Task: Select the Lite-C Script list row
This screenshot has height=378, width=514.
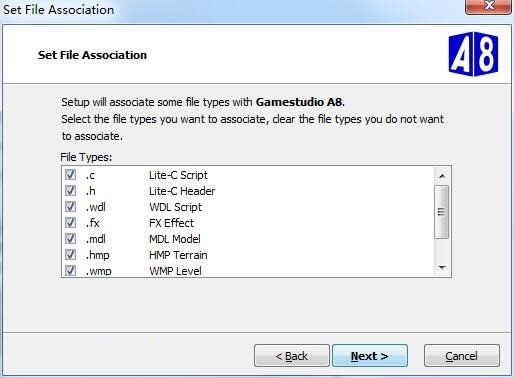Action: click(248, 175)
